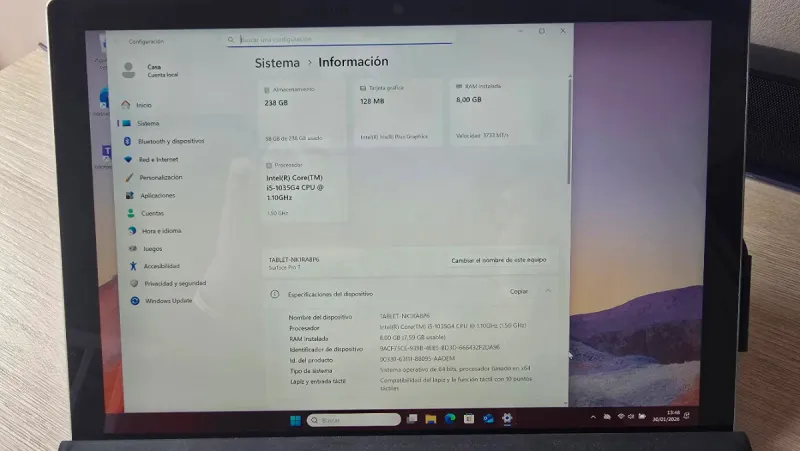Click the taskbar clock and date
800x451 pixels.
click(x=666, y=415)
